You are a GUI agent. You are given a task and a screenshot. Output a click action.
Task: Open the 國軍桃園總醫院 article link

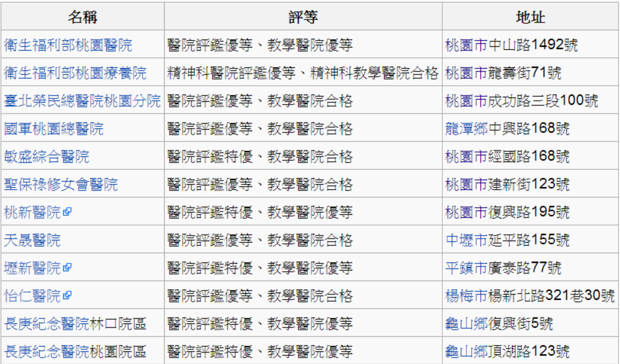[54, 129]
